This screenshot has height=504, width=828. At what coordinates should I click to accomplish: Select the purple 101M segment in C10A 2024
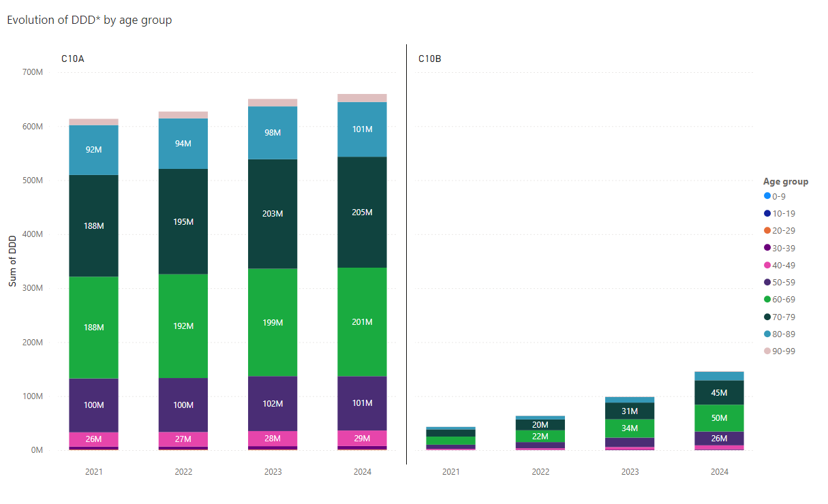(x=362, y=403)
